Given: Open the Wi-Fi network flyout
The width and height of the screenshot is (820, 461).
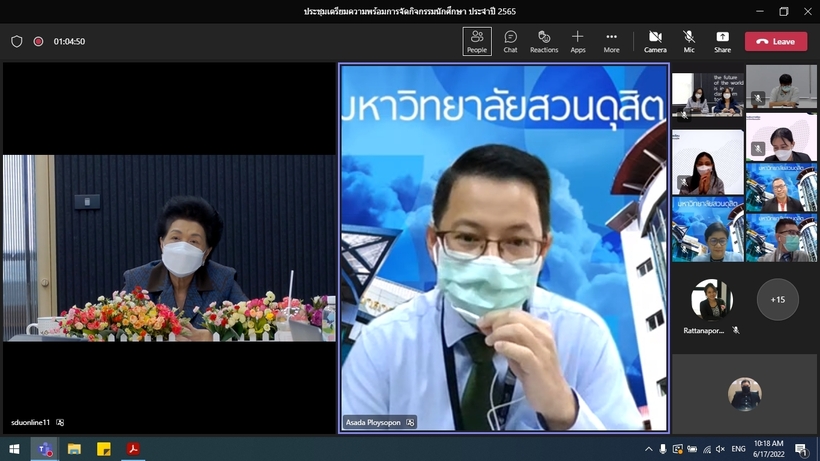Looking at the screenshot, I should click(707, 449).
